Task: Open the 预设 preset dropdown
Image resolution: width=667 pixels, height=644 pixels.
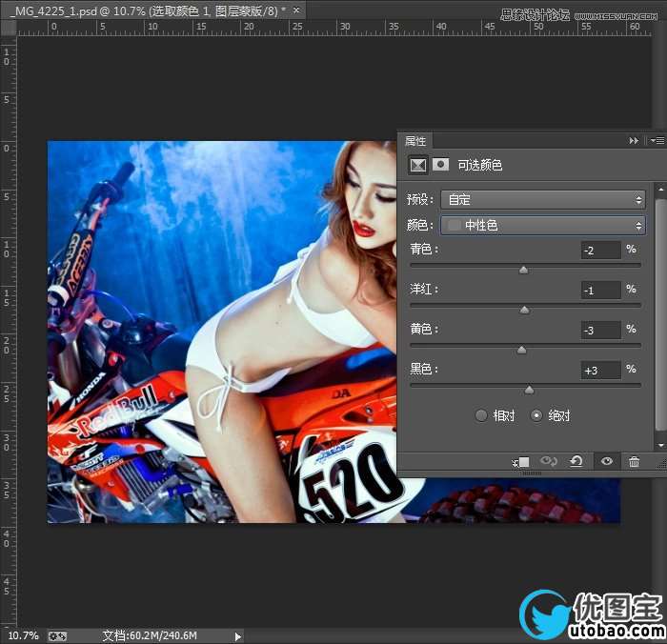Action: (x=543, y=199)
